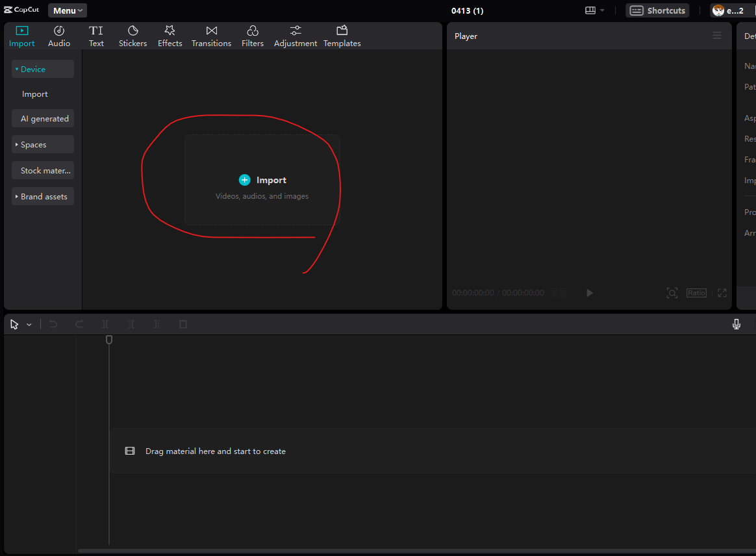Screen dimensions: 756x556
Task: Open the Adjustment panel
Action: point(296,36)
